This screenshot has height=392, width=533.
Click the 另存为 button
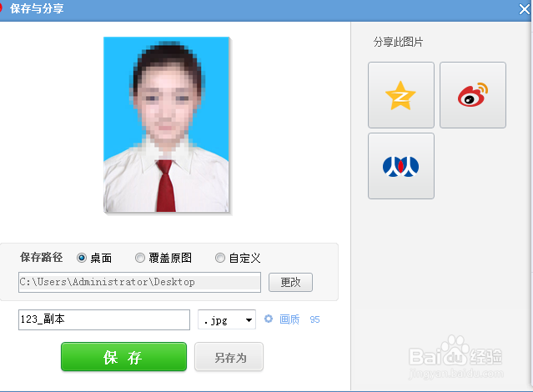tap(229, 357)
